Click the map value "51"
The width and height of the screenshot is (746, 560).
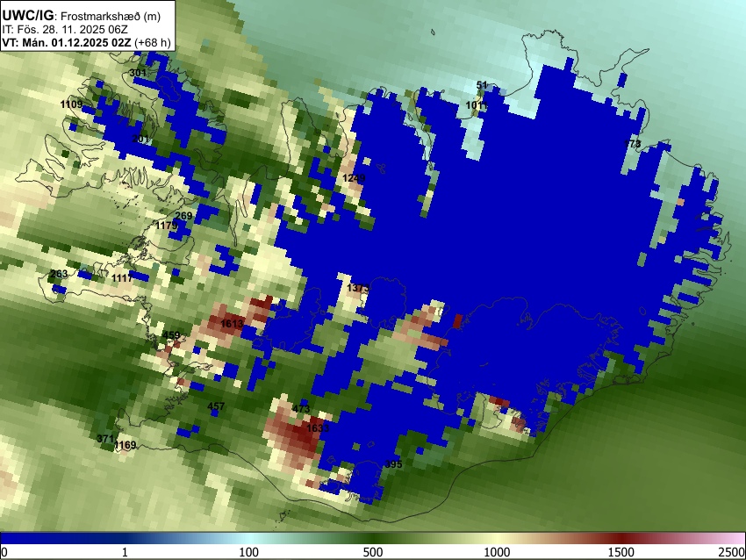[x=482, y=85]
